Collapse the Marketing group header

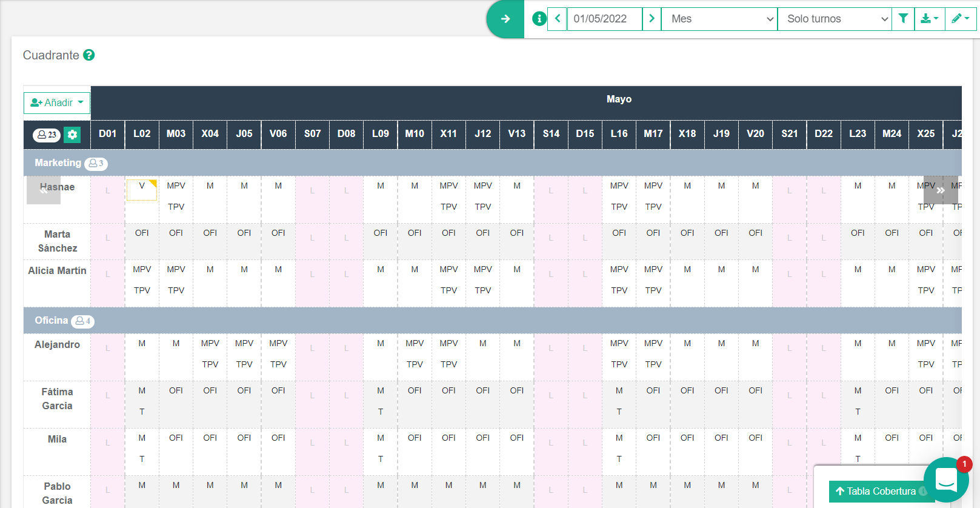pyautogui.click(x=58, y=163)
